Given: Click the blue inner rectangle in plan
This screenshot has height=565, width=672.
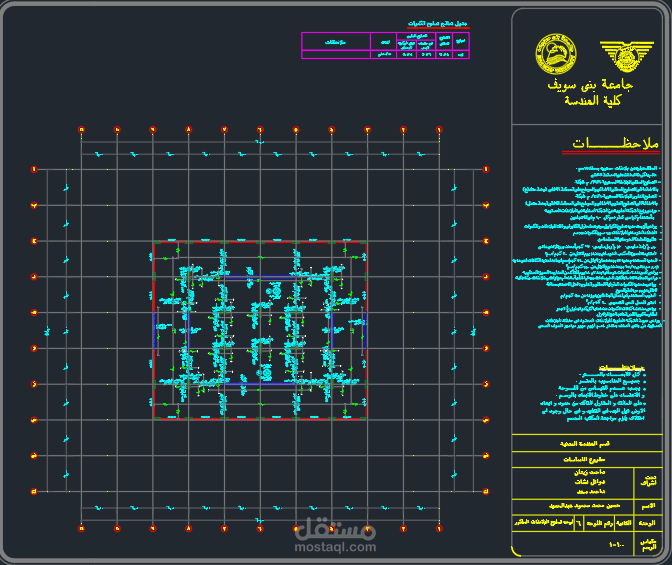Looking at the screenshot, I should [x=260, y=331].
